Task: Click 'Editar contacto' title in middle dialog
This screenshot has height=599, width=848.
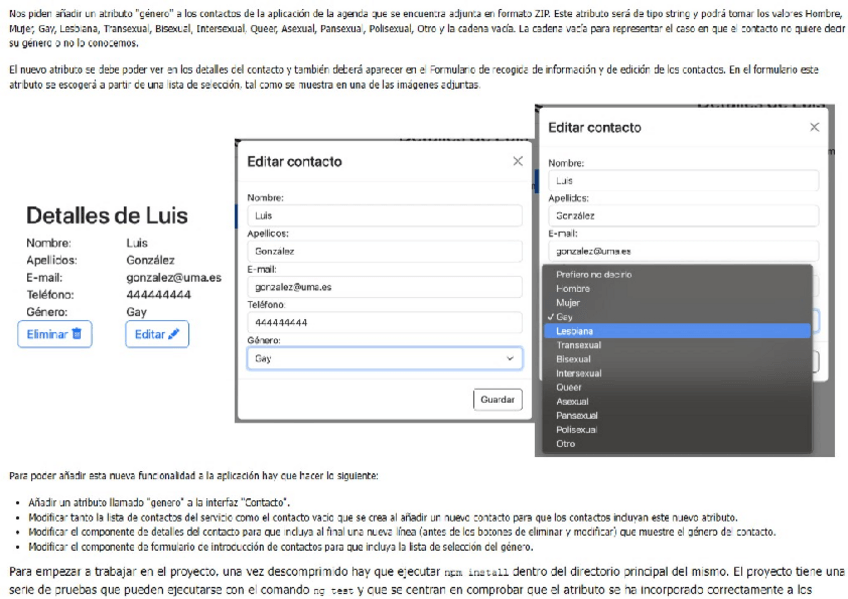Action: [294, 161]
